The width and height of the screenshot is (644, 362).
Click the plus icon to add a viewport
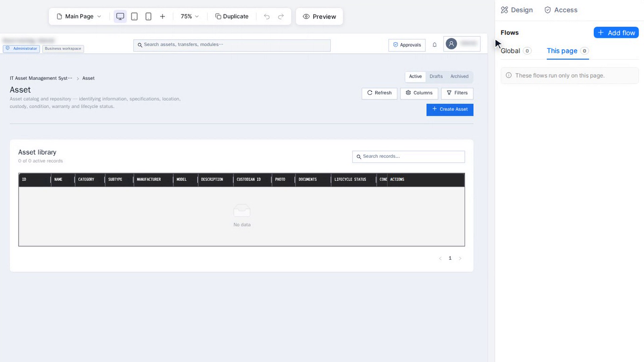162,16
